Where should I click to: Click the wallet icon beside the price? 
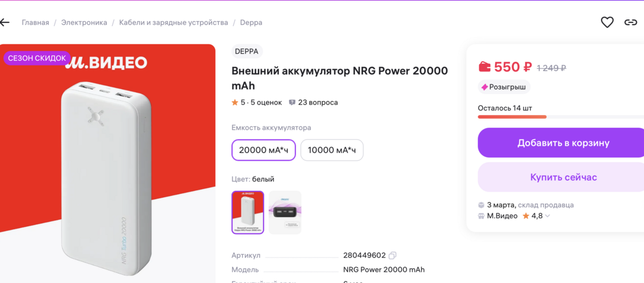click(484, 67)
